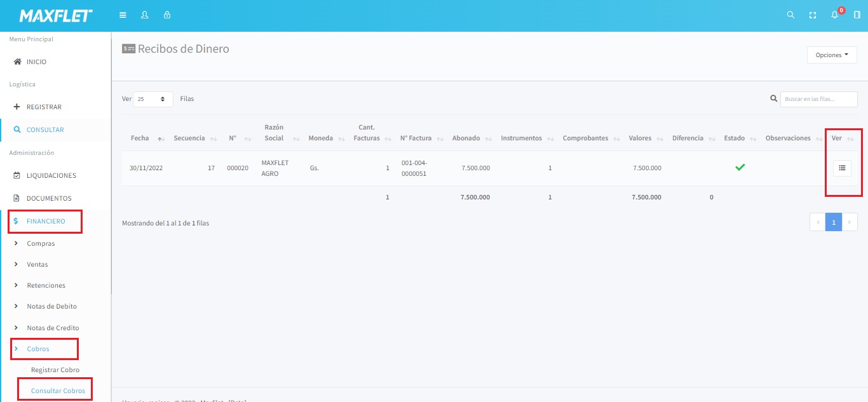Expand the Ventas submenu

click(37, 265)
